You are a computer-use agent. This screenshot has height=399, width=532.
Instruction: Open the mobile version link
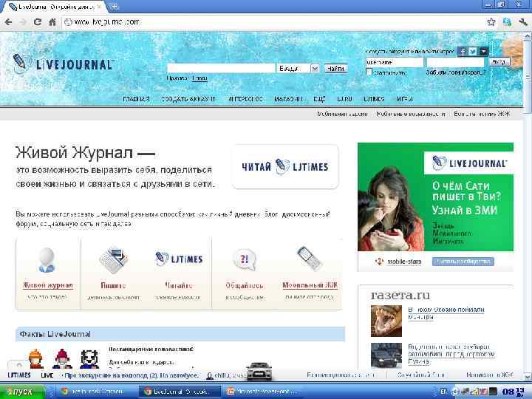tap(342, 114)
